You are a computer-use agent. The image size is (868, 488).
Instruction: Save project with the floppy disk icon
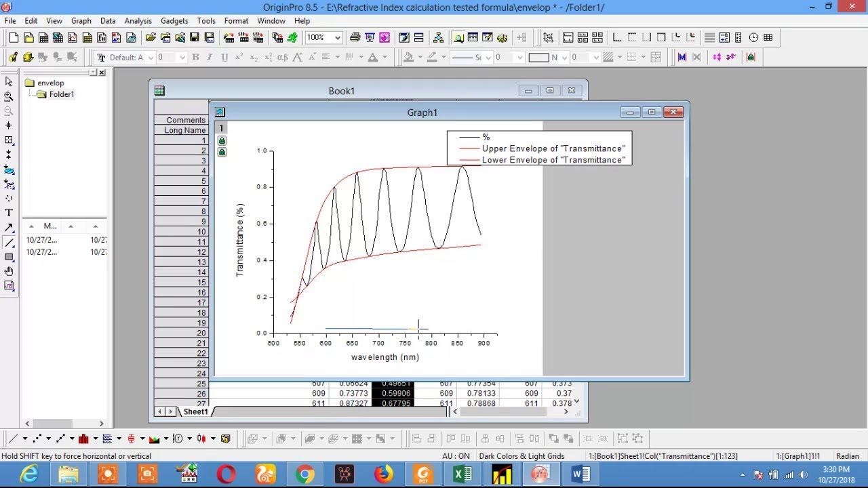click(195, 37)
